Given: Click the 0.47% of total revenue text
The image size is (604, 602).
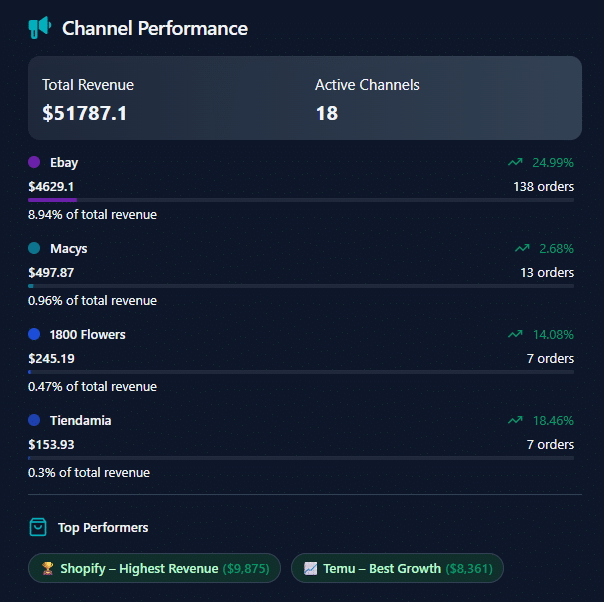Looking at the screenshot, I should (92, 386).
